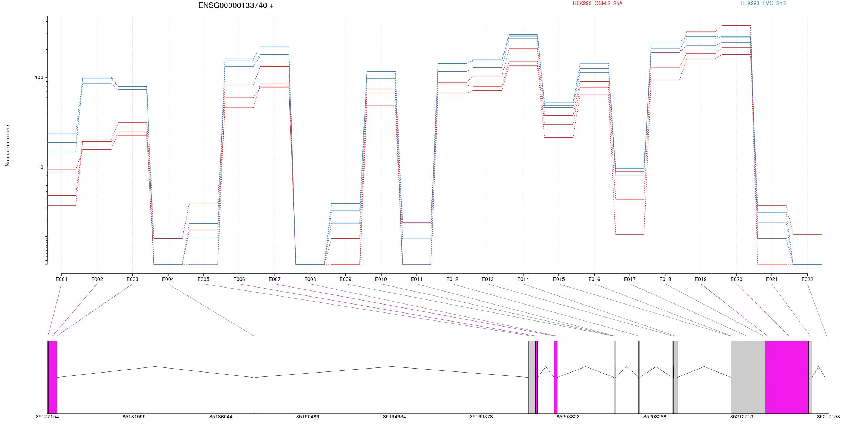Image resolution: width=868 pixels, height=434 pixels.
Task: Click the gray exon block after 85199378
Action: 532,377
